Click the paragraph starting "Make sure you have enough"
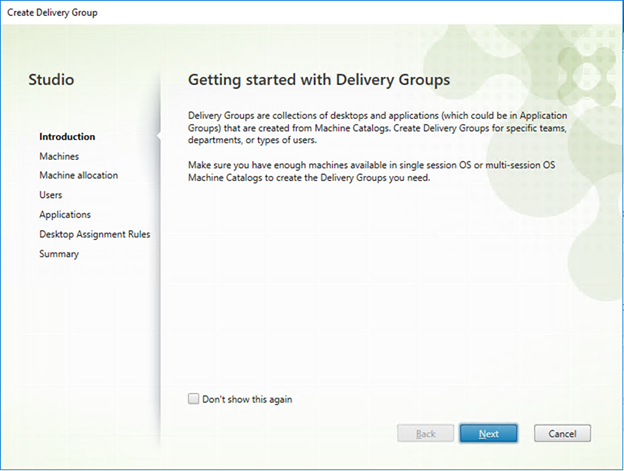 pos(371,171)
